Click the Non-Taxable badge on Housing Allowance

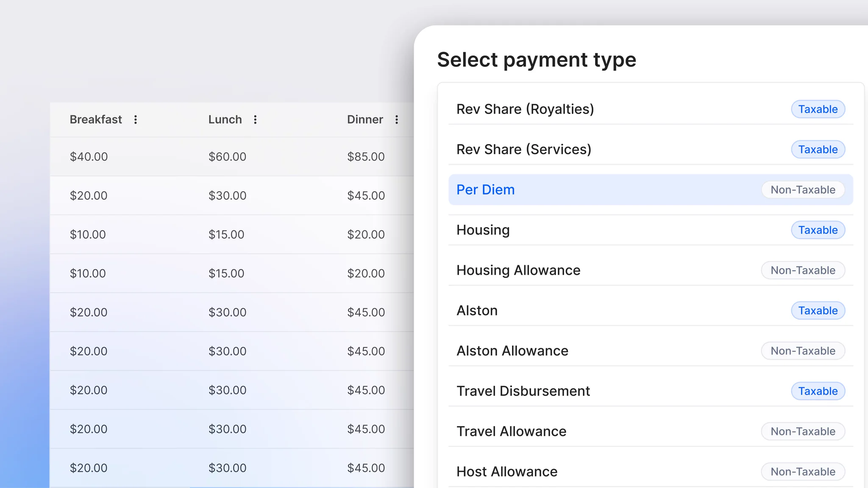point(803,270)
